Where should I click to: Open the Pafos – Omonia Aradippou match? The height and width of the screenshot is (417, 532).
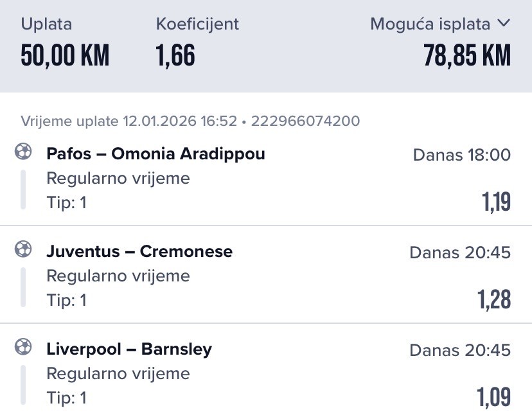(155, 154)
